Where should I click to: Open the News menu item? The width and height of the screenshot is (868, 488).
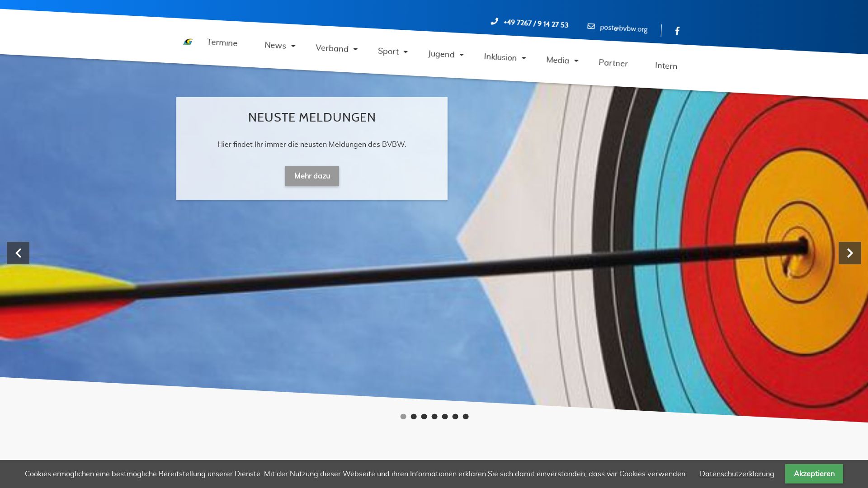coord(275,45)
